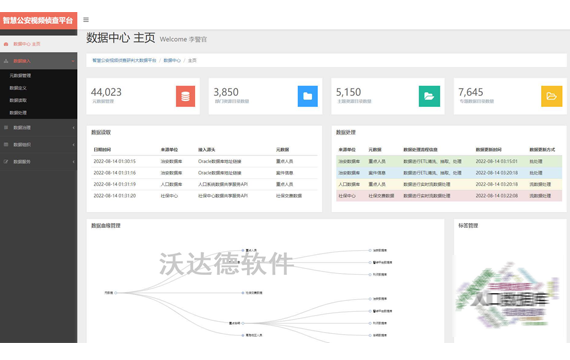The image size is (570, 360).
Task: Expand 数据服务 using its chevron
Action: pos(73,162)
